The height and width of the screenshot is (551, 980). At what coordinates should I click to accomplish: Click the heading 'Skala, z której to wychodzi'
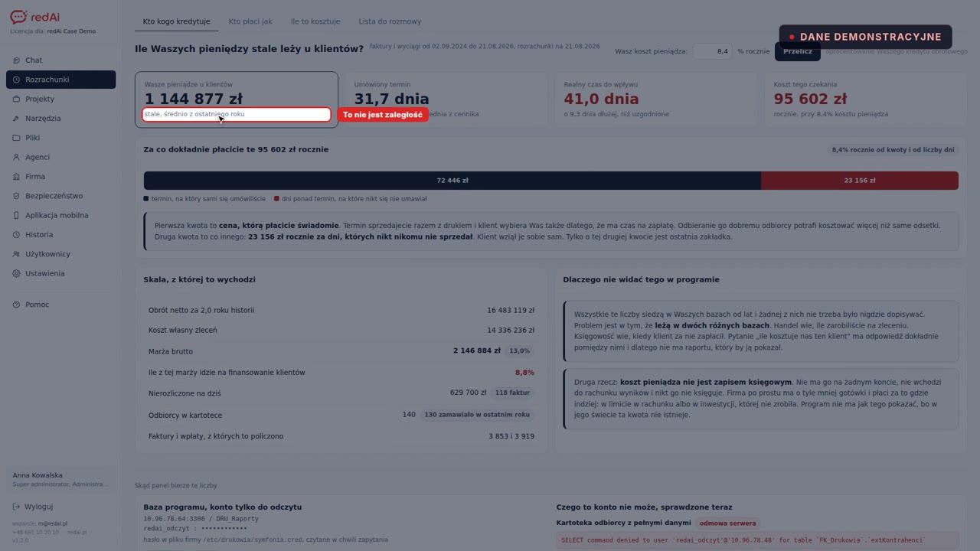200,279
